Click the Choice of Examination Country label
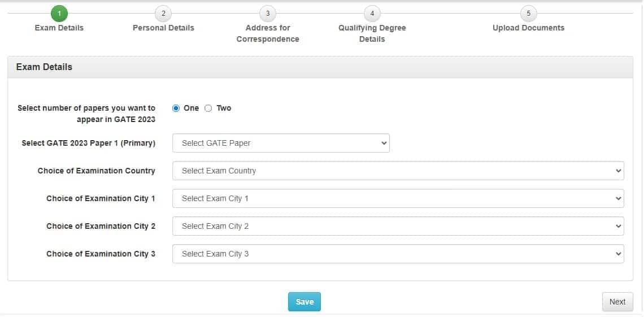 point(97,171)
